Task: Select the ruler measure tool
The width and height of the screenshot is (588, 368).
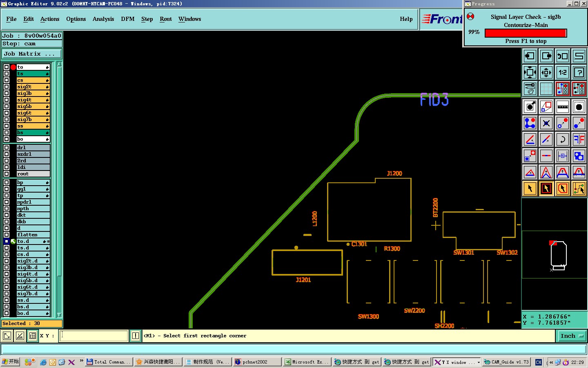Action: tap(562, 107)
